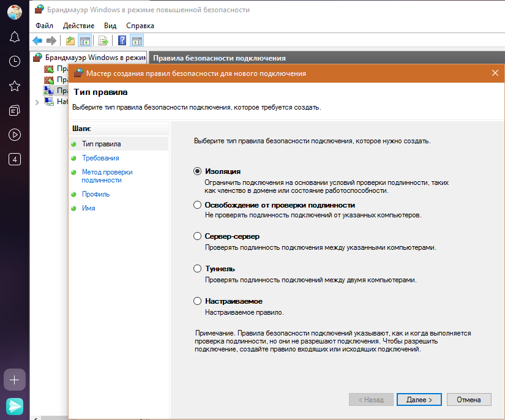Open the Файл menu
Screen dimensions: 505x420
coord(44,26)
